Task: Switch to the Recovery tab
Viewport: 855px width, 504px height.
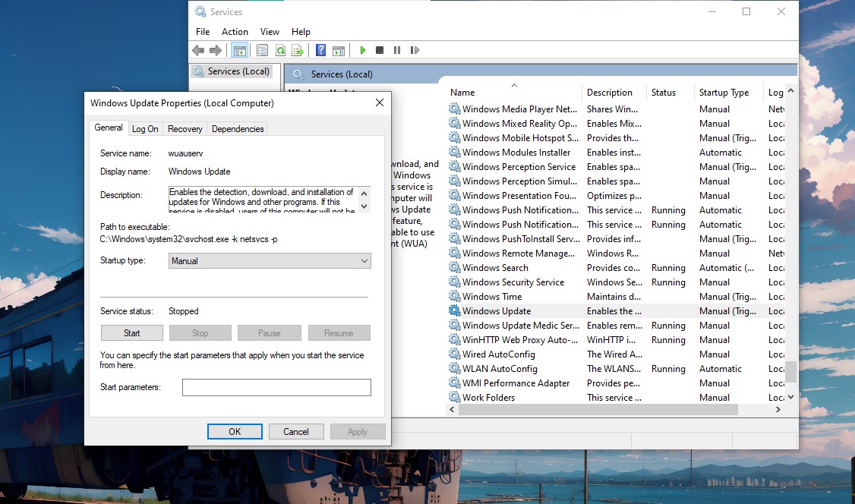Action: [x=185, y=129]
